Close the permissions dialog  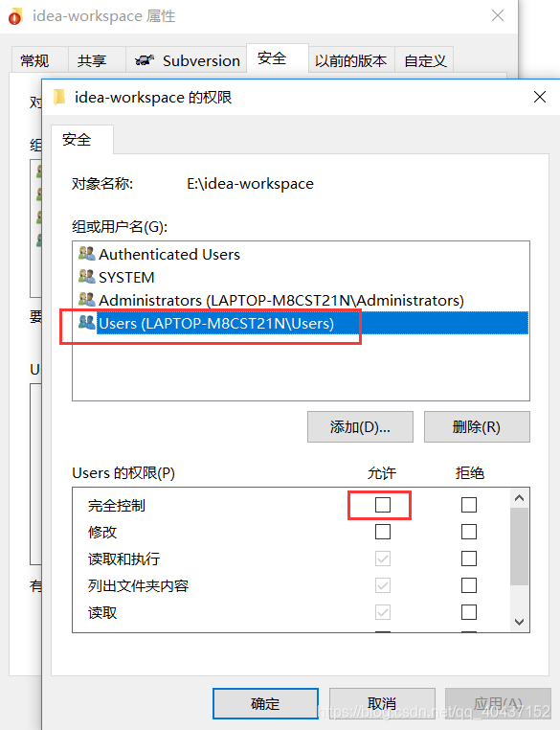coord(540,97)
